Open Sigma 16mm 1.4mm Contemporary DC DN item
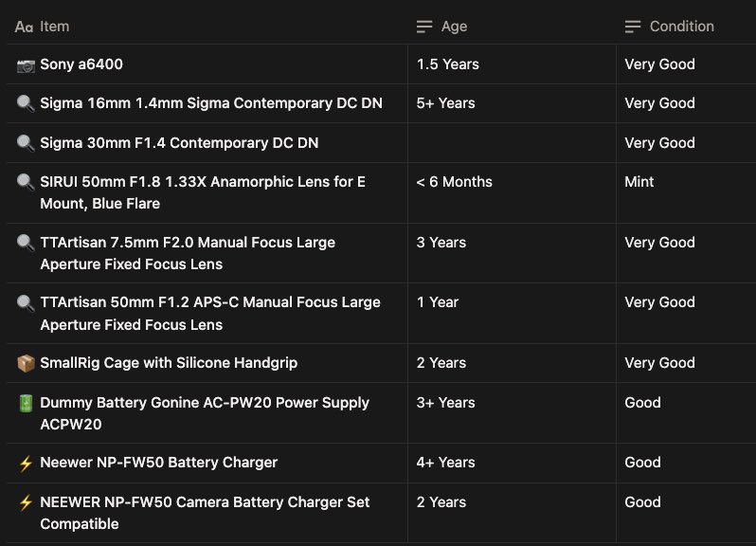756x546 pixels. [x=211, y=103]
